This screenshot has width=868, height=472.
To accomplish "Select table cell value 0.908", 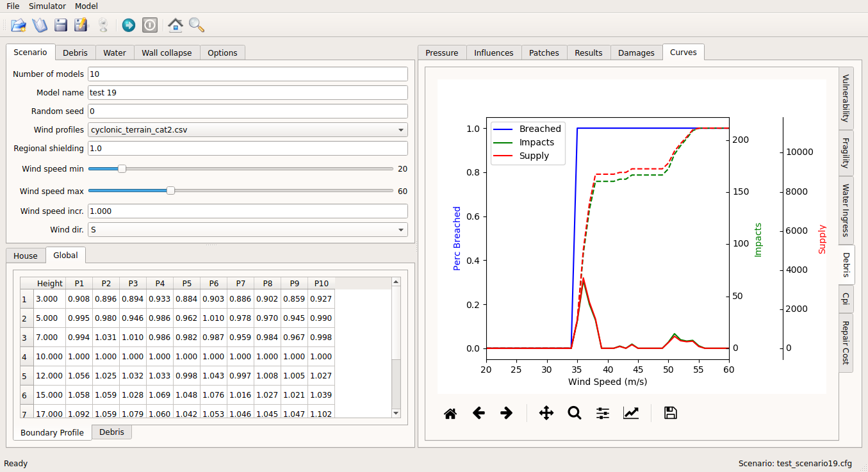I will [79, 299].
